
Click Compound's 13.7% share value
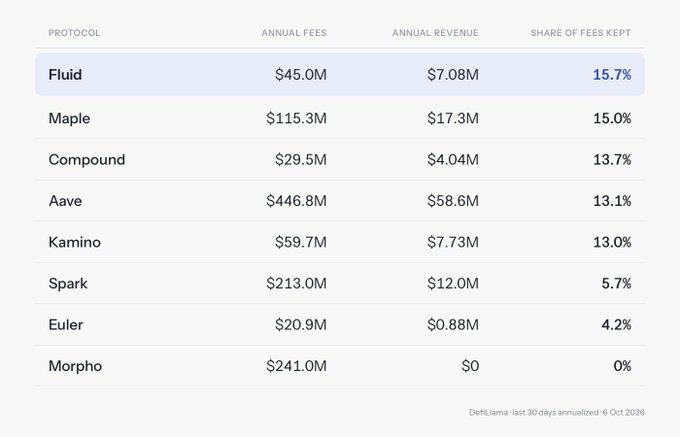point(612,160)
